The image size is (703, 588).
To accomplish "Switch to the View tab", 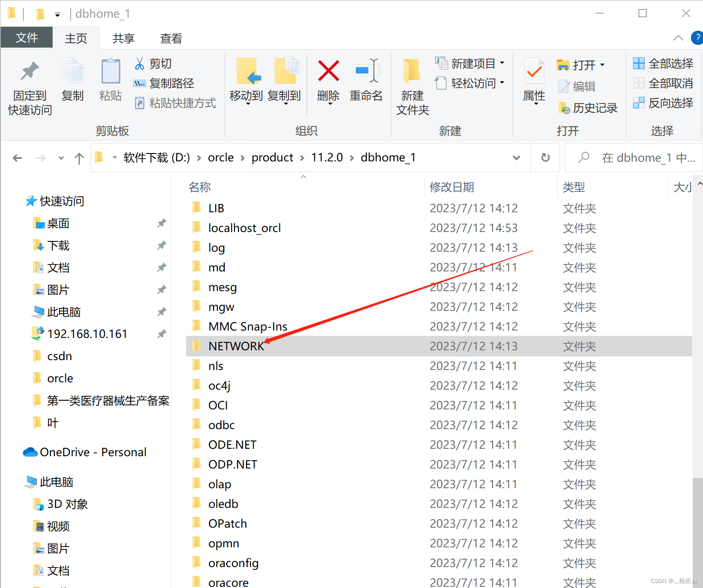I will 171,38.
